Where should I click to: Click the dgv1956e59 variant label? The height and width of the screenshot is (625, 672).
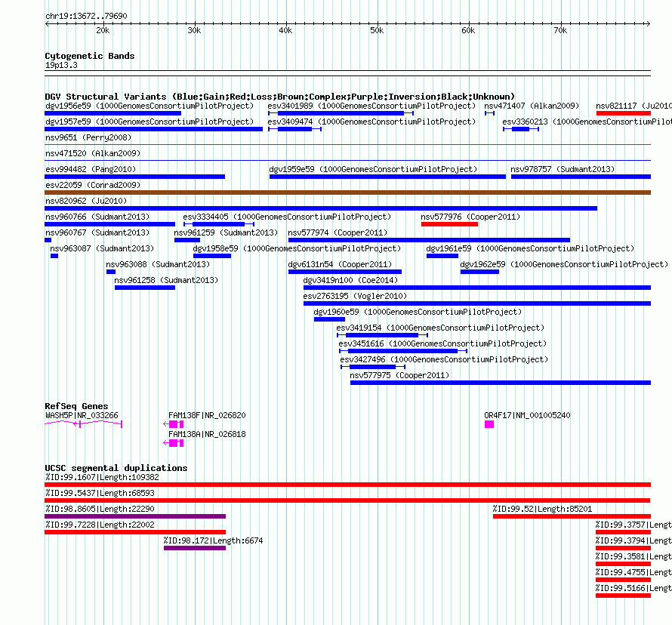(x=150, y=106)
